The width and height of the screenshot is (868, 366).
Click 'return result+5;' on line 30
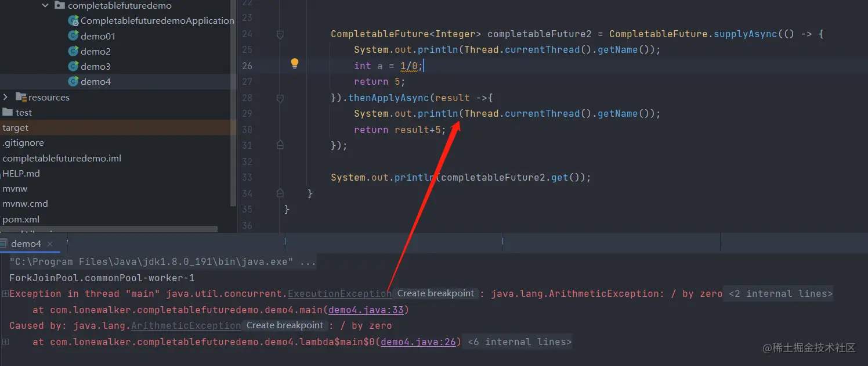[x=400, y=130]
